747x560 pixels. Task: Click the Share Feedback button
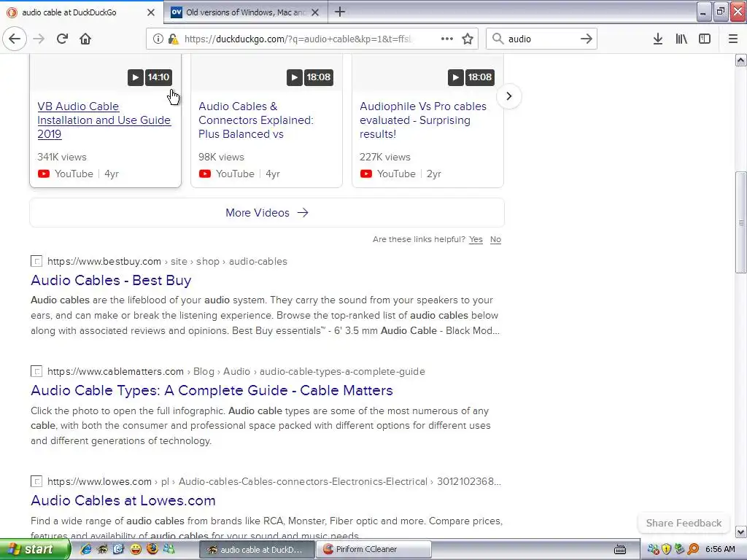click(684, 523)
